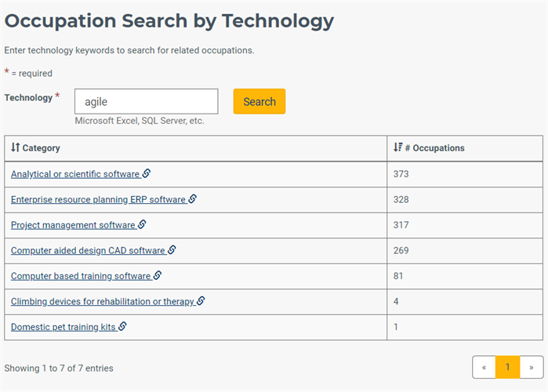Open Project management software category link
The height and width of the screenshot is (392, 548).
[73, 225]
